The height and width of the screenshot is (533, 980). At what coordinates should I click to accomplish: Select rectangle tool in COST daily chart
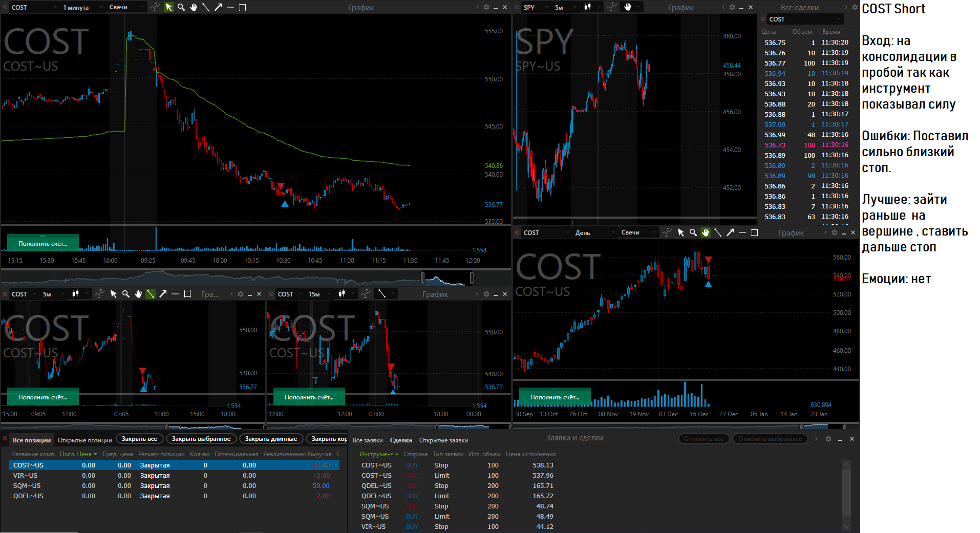755,232
